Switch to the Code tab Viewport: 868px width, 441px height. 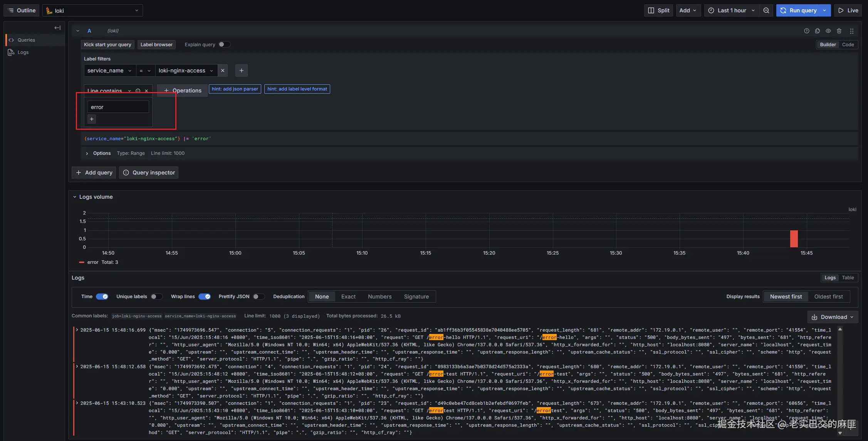pos(848,44)
